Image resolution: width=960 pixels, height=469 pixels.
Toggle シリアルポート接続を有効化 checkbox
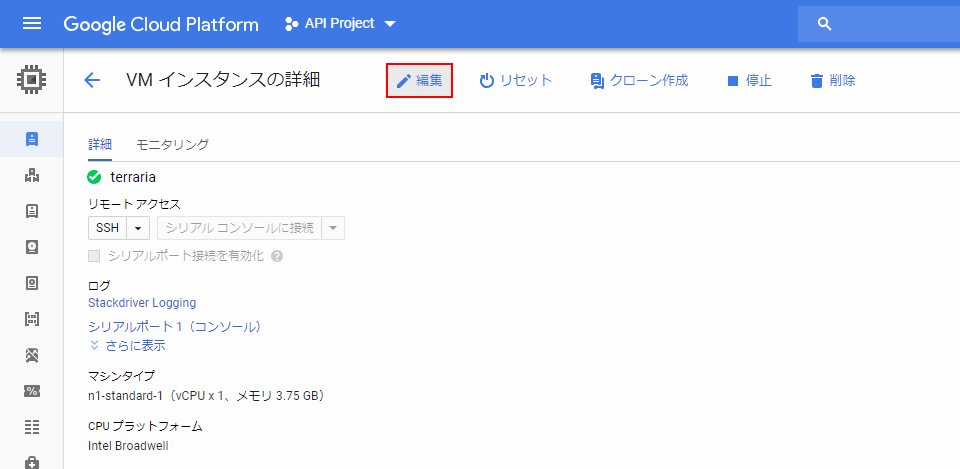pyautogui.click(x=94, y=256)
